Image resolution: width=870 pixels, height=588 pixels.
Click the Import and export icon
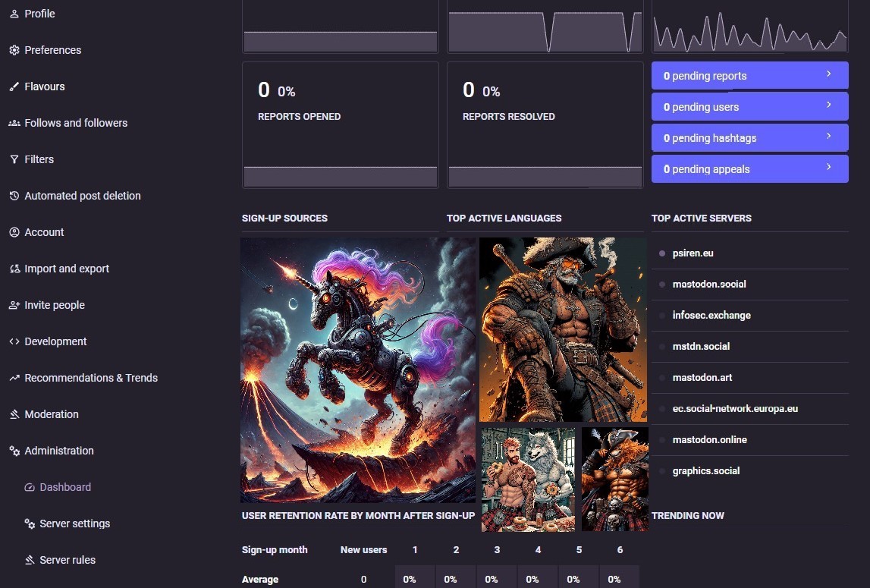pyautogui.click(x=14, y=269)
